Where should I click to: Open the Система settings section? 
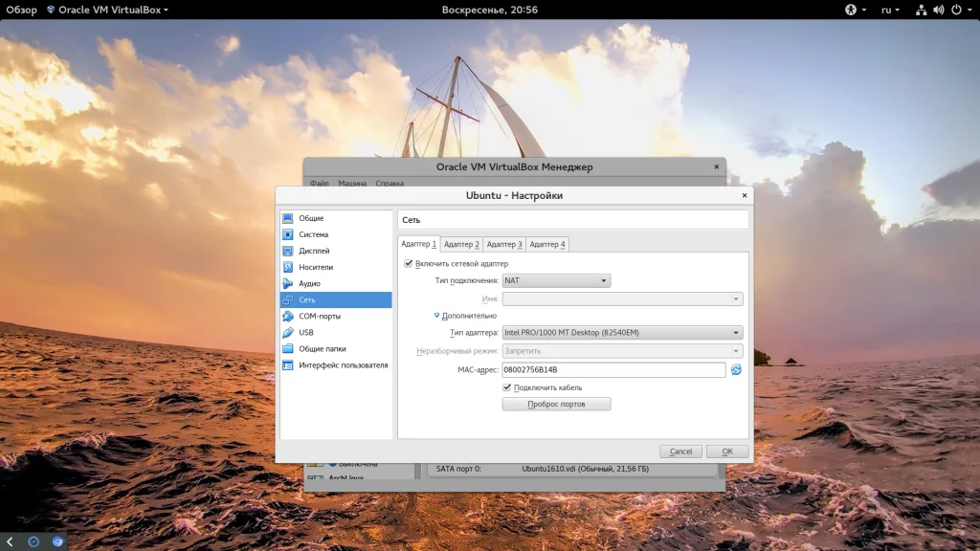pyautogui.click(x=313, y=234)
